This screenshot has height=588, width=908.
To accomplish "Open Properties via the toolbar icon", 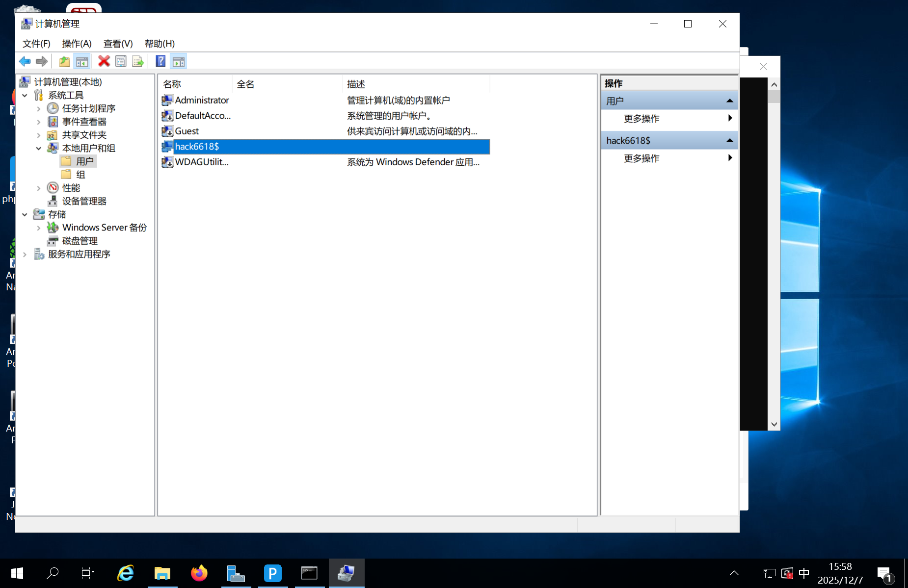I will (x=121, y=61).
